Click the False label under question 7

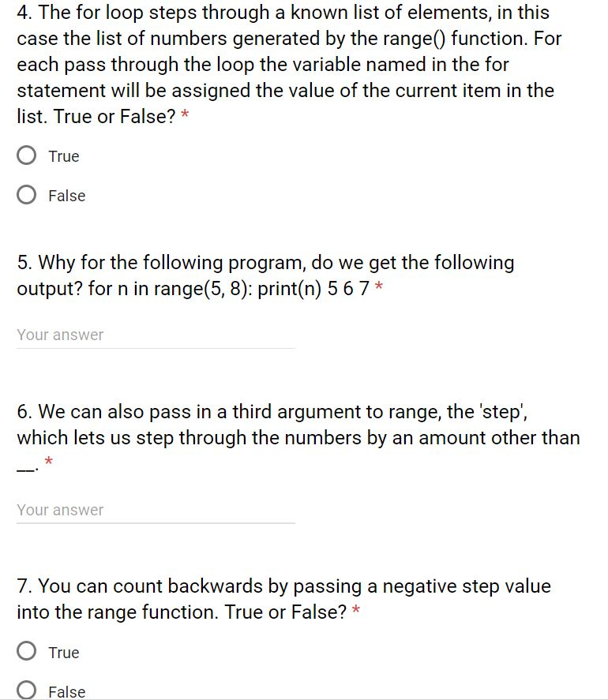67,691
